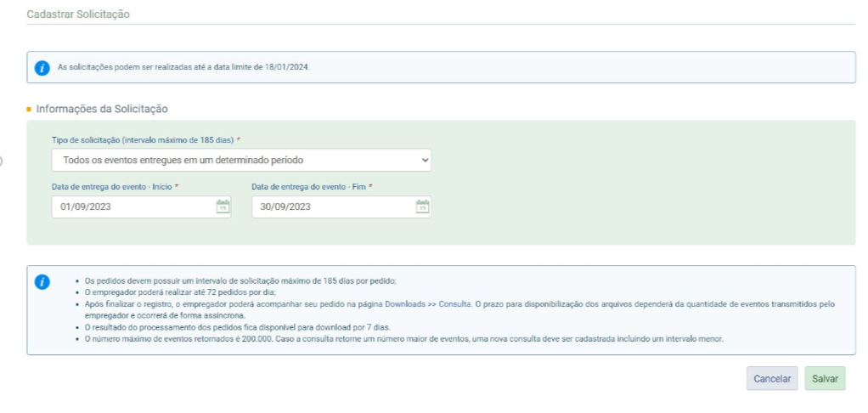Click the 'Tipo de solicitação' field label
868x413 pixels.
[142, 139]
